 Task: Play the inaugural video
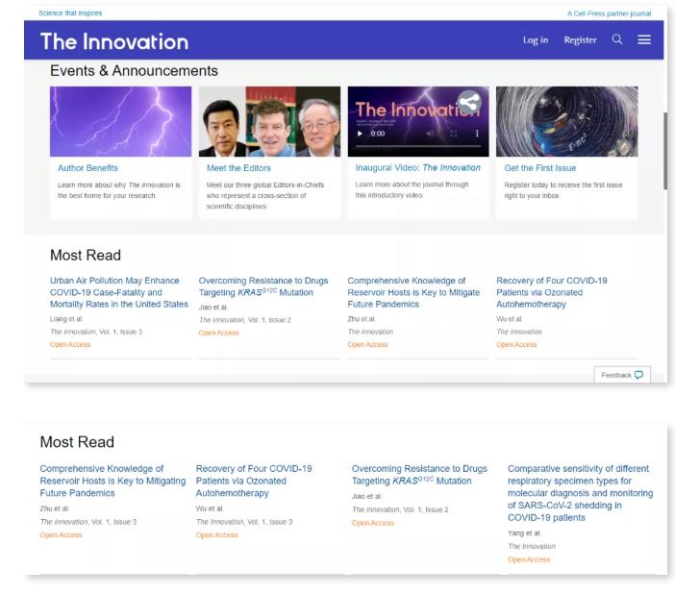tap(360, 134)
